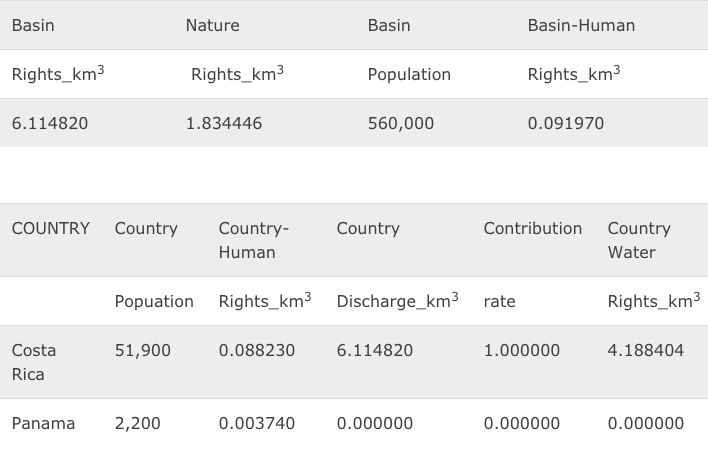The width and height of the screenshot is (708, 456).
Task: Select the 0.003740 value for Panama
Action: pos(257,423)
